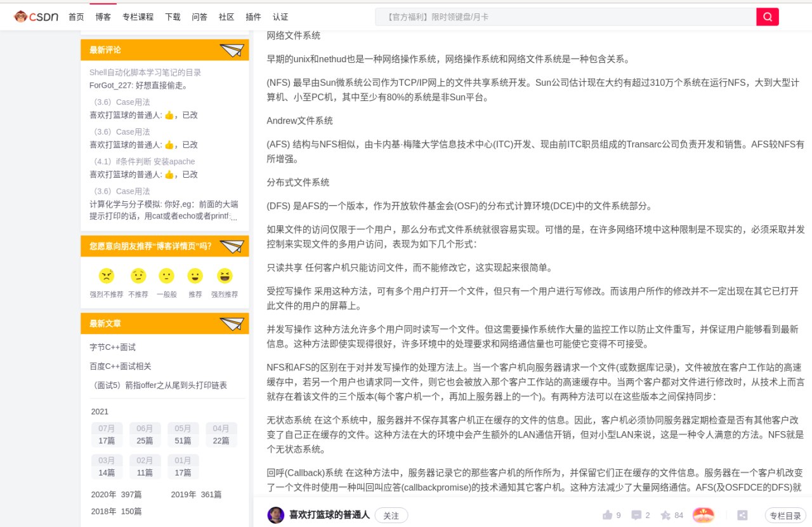Open article 百度C++面试相关

121,366
